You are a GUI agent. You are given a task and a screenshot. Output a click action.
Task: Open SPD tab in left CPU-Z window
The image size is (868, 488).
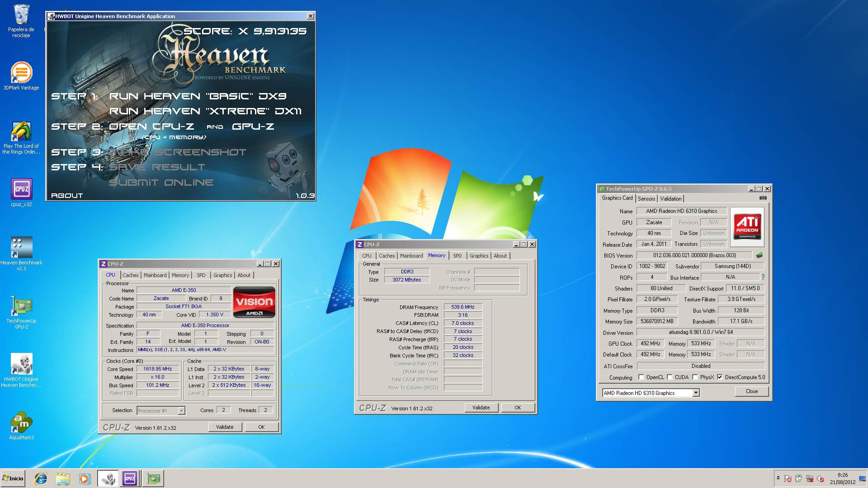click(201, 275)
